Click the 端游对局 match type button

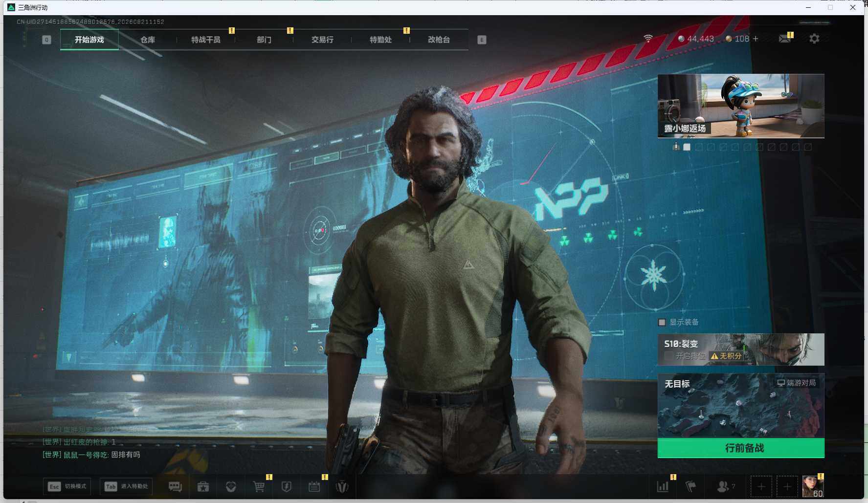[797, 383]
